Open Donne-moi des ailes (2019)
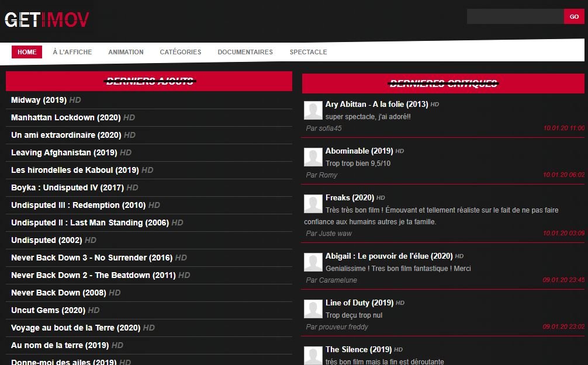Screen dimensions: 588x365 [x=64, y=362]
